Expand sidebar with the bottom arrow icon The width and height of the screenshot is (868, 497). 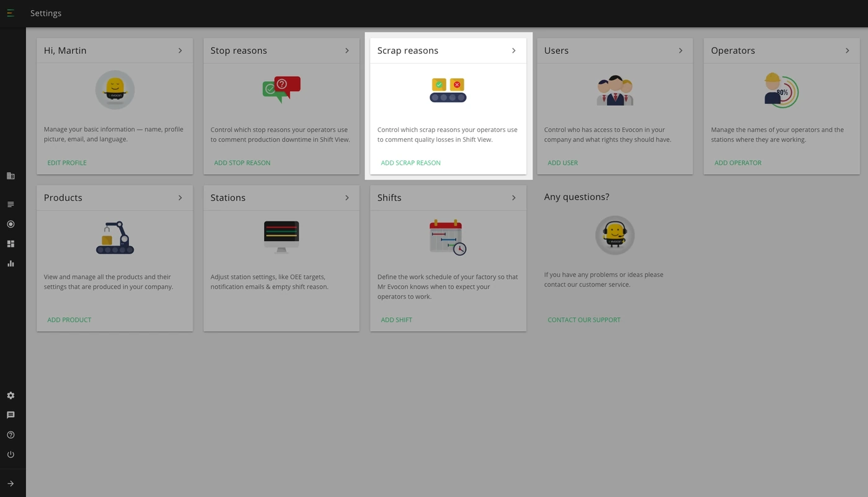11,484
